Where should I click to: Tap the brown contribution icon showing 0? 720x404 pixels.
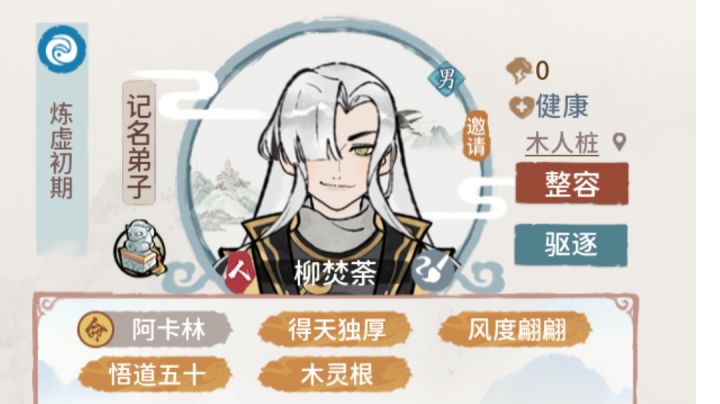[x=519, y=70]
